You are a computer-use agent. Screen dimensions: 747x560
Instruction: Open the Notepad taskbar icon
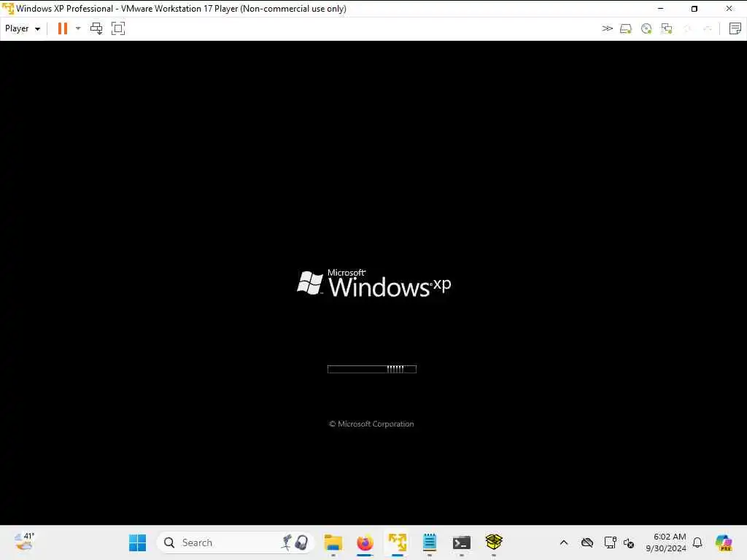(429, 542)
